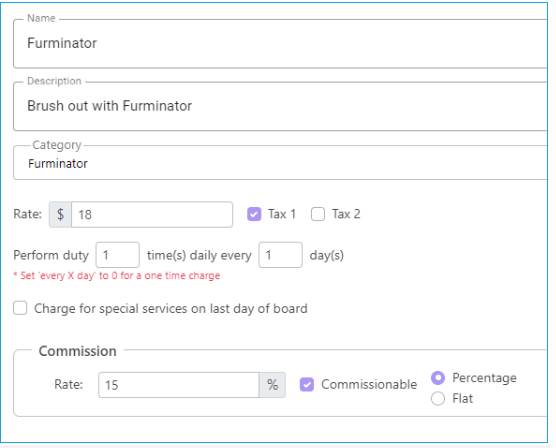Toggle the Commissionable checkbox

(x=307, y=385)
